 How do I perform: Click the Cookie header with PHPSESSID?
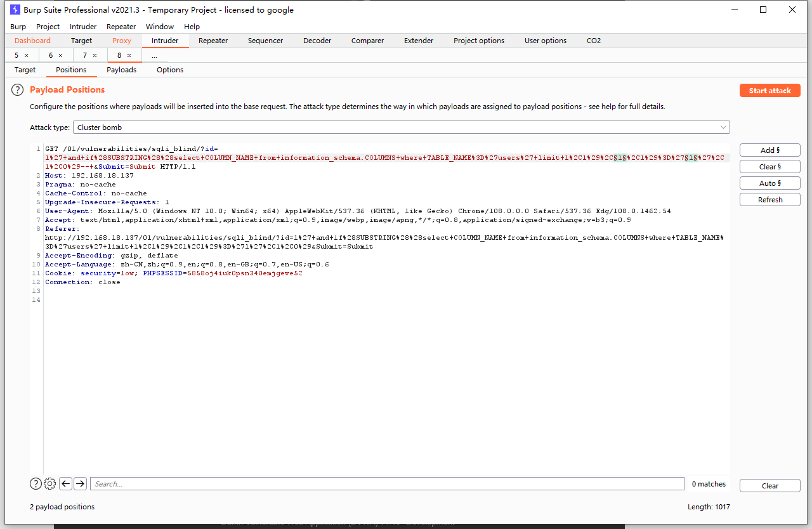(x=174, y=273)
